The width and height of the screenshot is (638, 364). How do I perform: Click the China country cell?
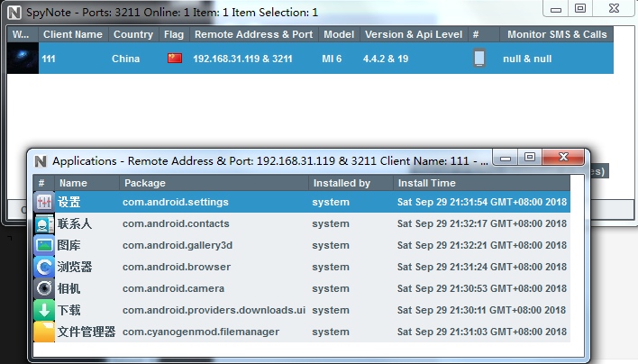coord(126,59)
